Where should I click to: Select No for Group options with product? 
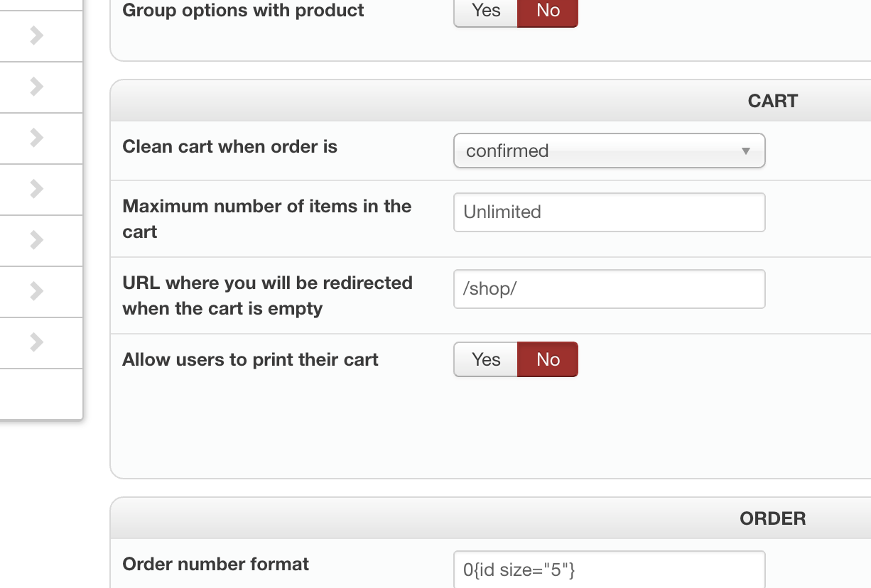[548, 11]
